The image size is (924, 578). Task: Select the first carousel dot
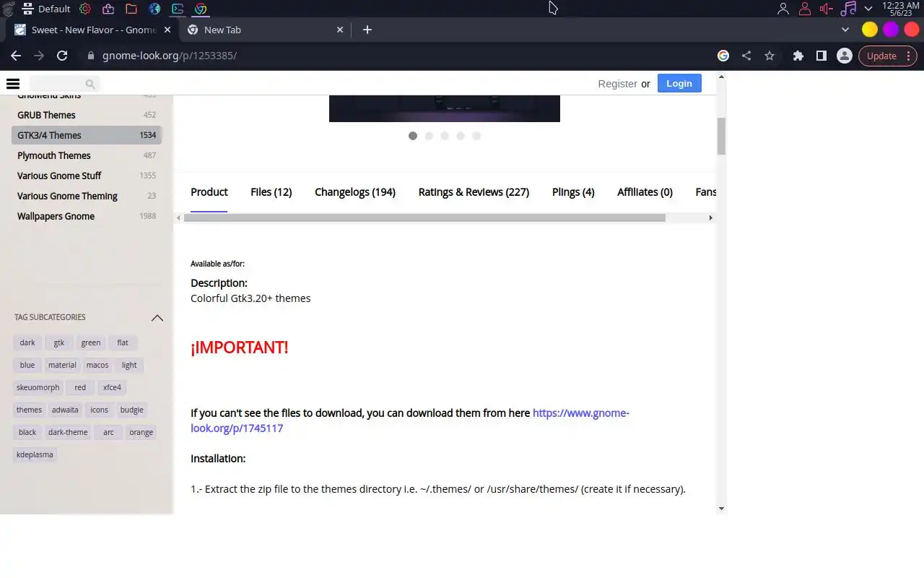tap(413, 136)
